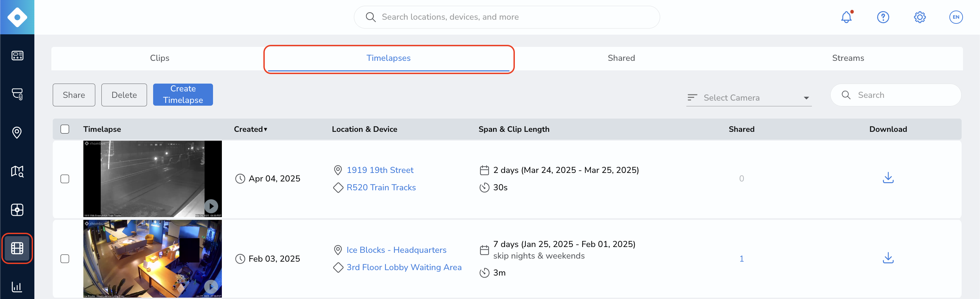Open the cameras and devices sidebar icon
Screen dimensions: 980x299
[x=17, y=94]
